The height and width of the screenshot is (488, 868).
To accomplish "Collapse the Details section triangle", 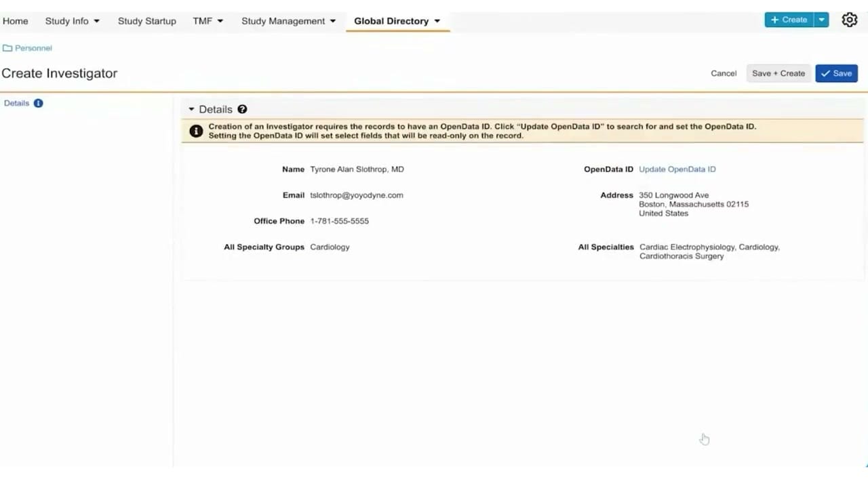I will pos(191,109).
